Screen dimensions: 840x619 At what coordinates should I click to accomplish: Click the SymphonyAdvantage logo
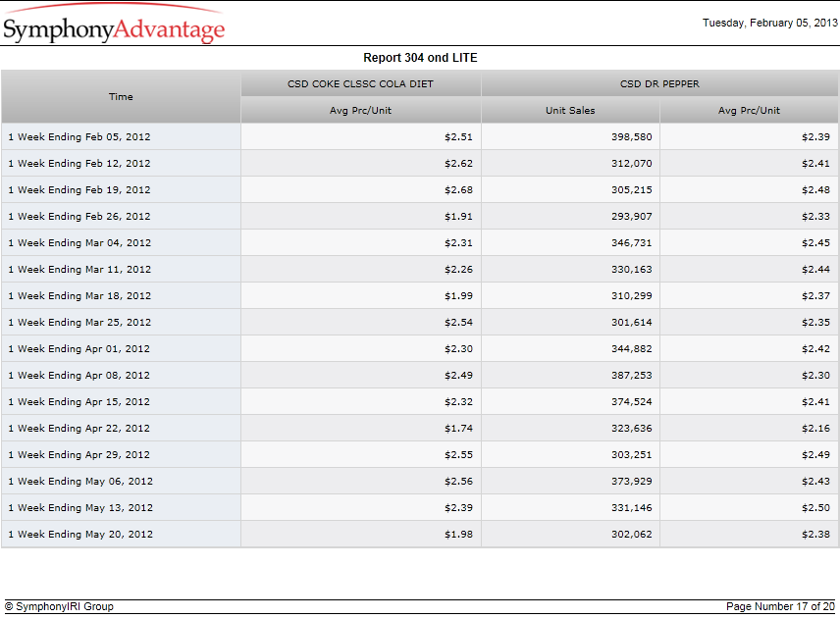[114, 25]
